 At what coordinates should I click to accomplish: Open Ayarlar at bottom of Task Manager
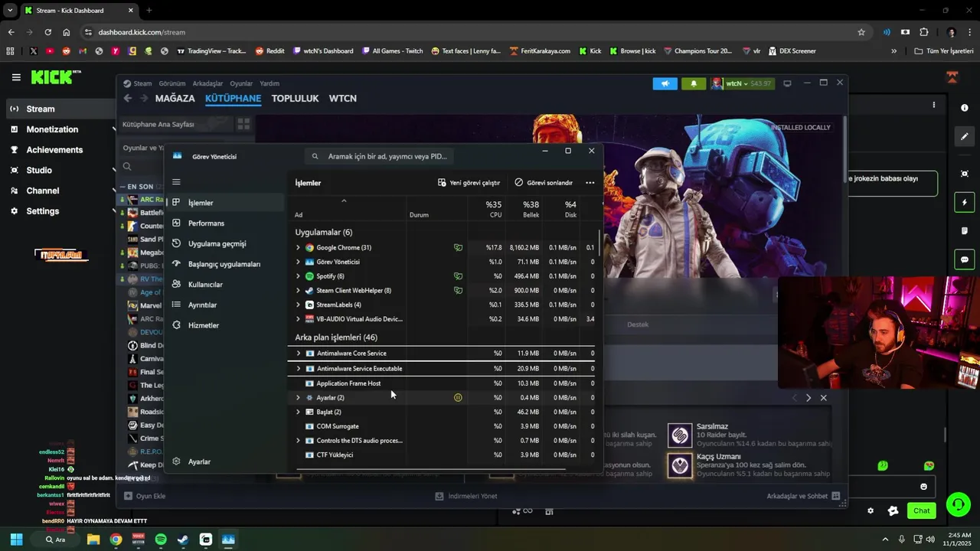pyautogui.click(x=199, y=462)
